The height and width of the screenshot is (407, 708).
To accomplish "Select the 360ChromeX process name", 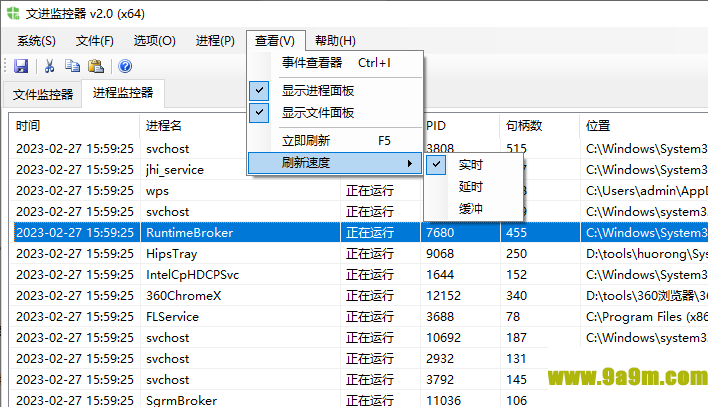I will (x=183, y=295).
